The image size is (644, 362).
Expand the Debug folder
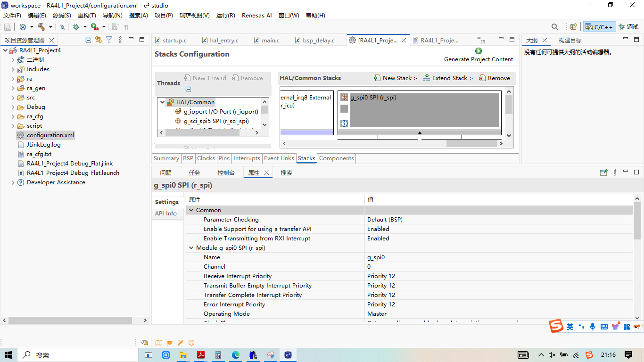(x=13, y=107)
